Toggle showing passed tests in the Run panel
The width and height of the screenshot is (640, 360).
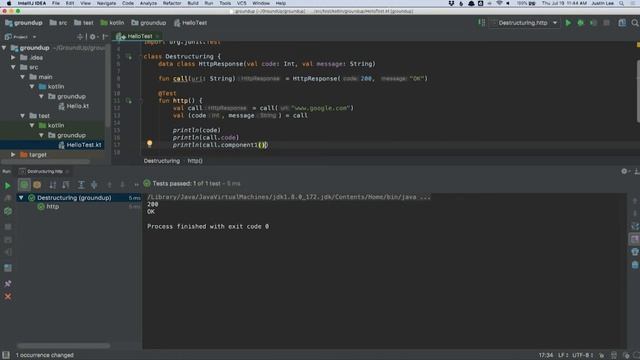click(x=24, y=185)
